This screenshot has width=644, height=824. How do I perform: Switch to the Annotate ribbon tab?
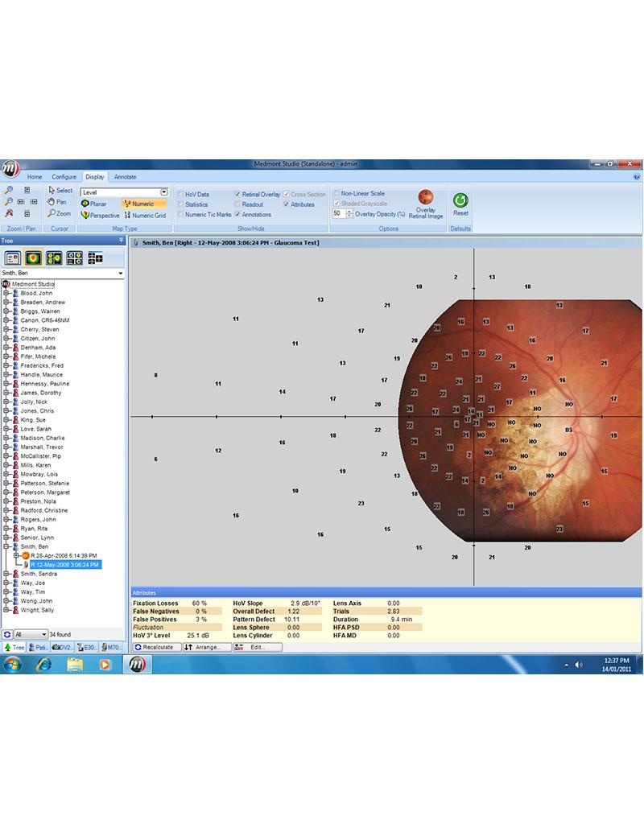(125, 177)
